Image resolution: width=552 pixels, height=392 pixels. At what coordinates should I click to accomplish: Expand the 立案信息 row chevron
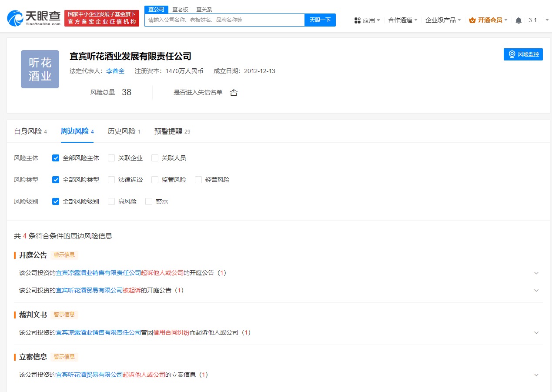click(536, 375)
